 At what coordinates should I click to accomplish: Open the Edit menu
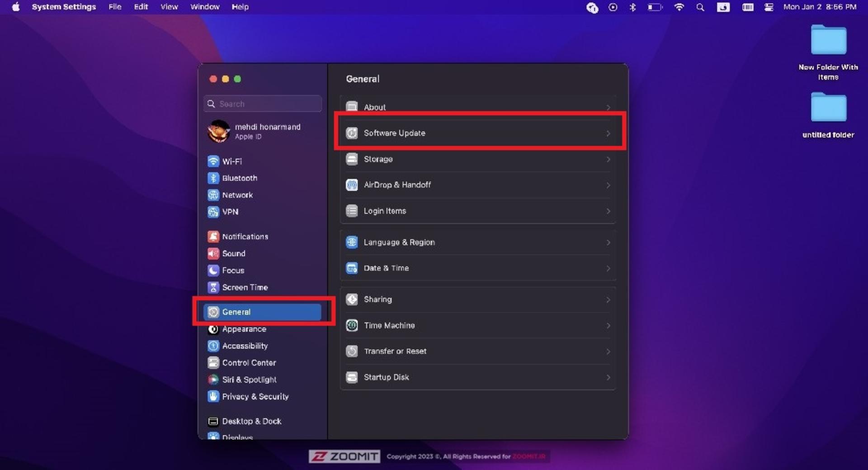(x=141, y=7)
